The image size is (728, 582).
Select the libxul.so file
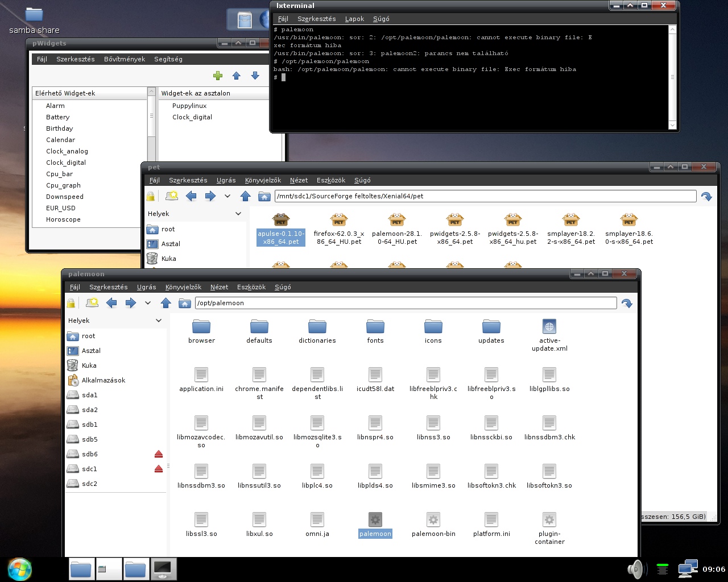tap(259, 525)
